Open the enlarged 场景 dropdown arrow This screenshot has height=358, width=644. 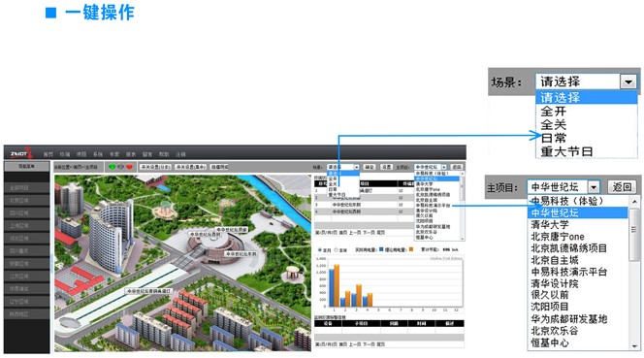[628, 81]
